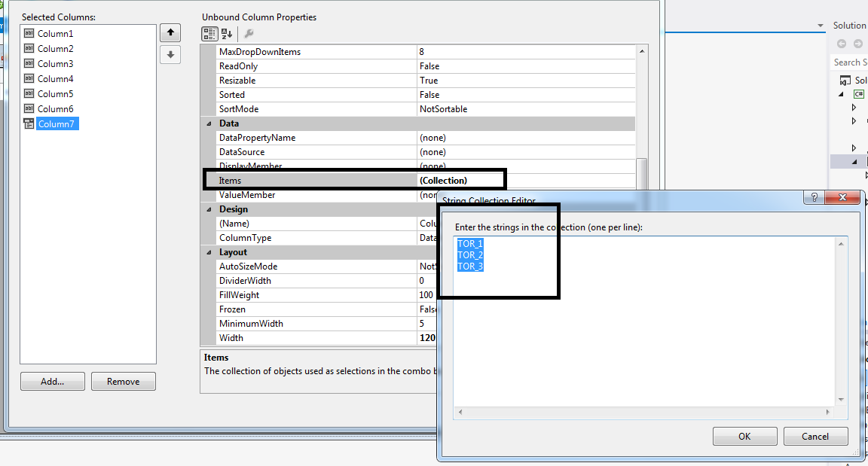
Task: Select Column7 combo box column icon
Action: click(x=29, y=123)
